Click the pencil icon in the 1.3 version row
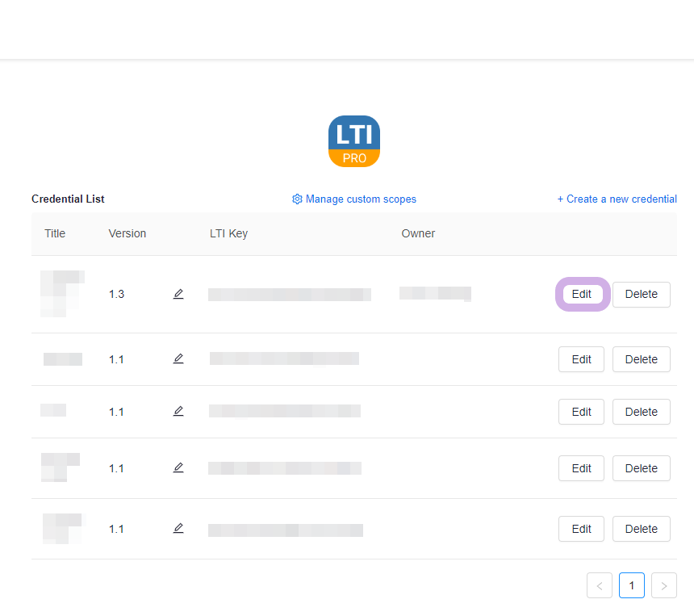Viewport: 694px width, 616px height. (178, 294)
